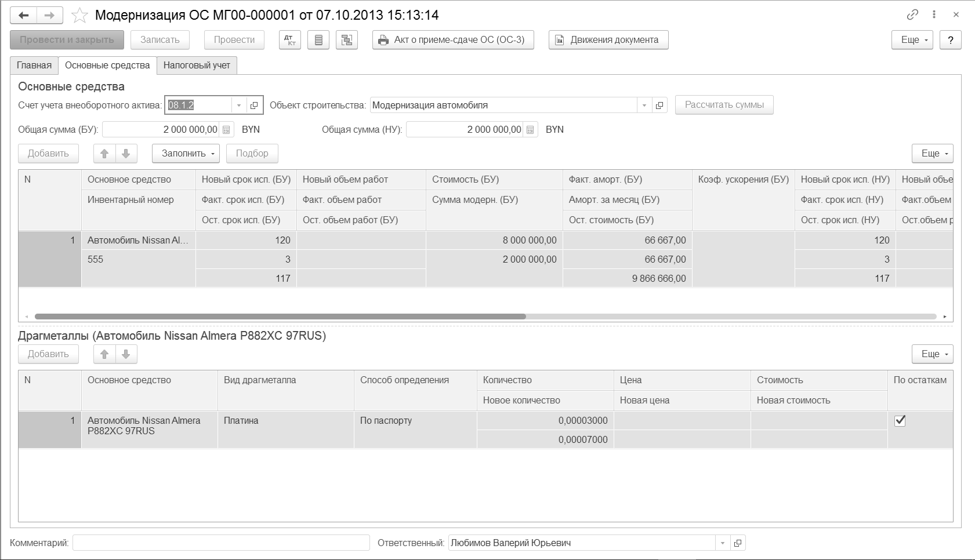The width and height of the screenshot is (975, 560).
Task: Click scrollbar right arrow of assets table
Action: tap(945, 317)
